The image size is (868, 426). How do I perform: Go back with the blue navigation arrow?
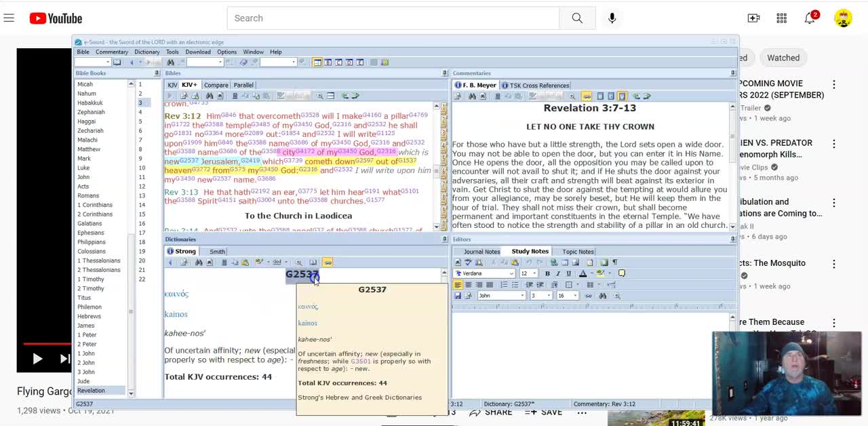(x=132, y=62)
